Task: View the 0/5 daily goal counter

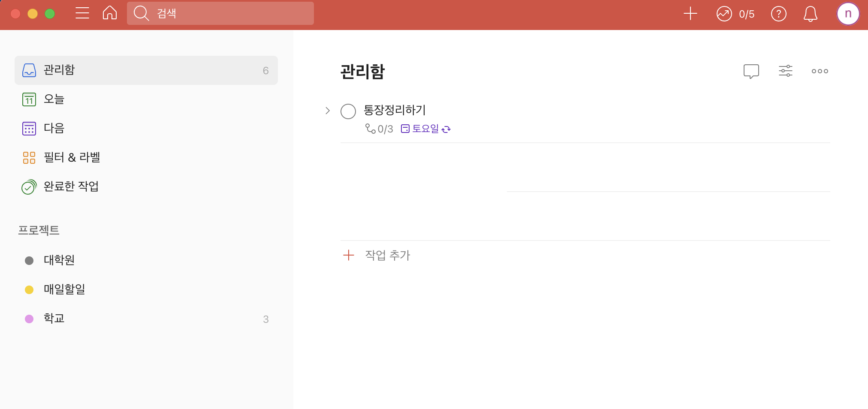Action: pyautogui.click(x=747, y=14)
